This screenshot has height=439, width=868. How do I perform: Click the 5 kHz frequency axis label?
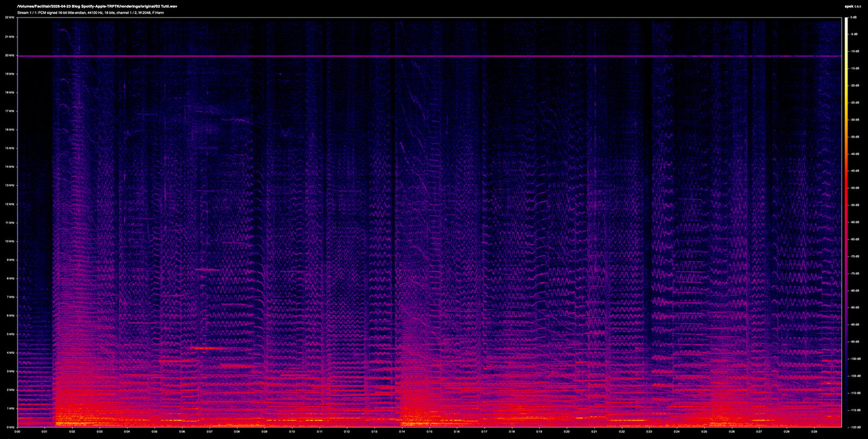[x=10, y=334]
